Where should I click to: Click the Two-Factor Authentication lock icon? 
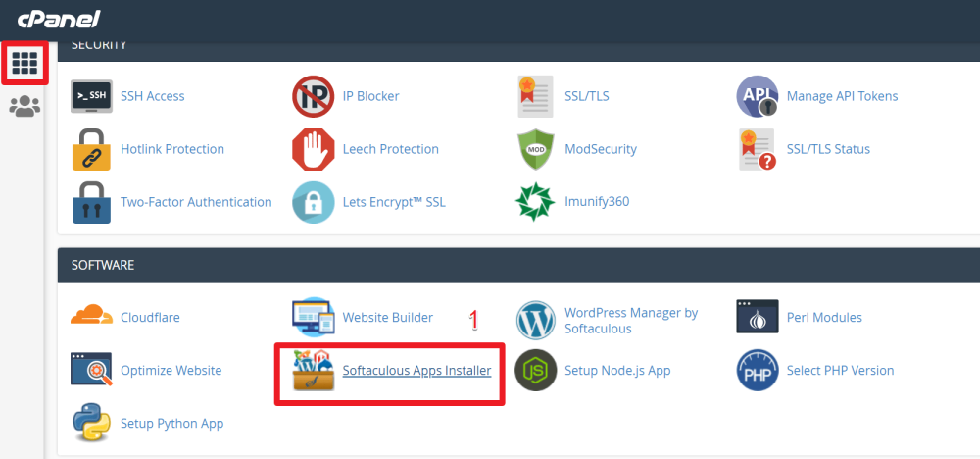click(x=91, y=203)
